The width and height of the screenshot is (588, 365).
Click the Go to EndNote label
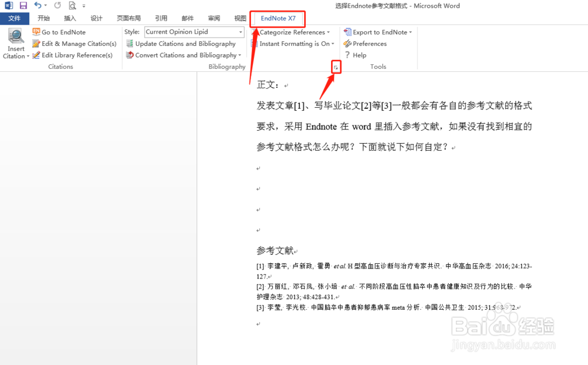click(64, 32)
